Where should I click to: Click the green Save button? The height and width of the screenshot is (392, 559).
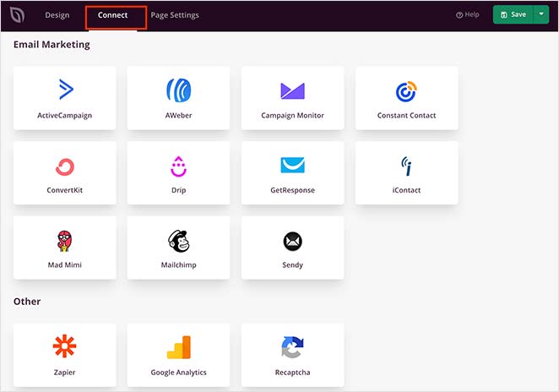(513, 14)
